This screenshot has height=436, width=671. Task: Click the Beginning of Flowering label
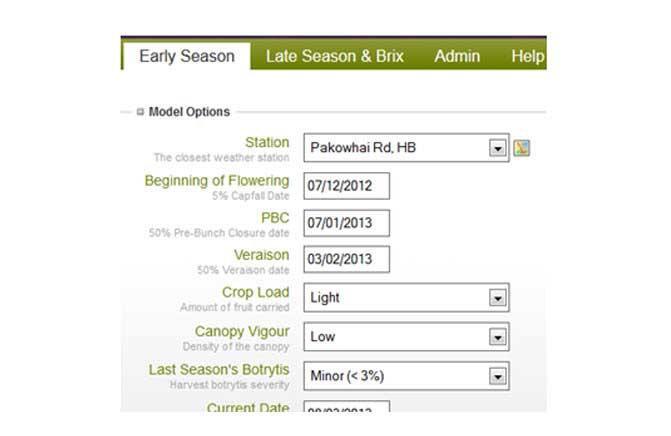click(x=217, y=181)
